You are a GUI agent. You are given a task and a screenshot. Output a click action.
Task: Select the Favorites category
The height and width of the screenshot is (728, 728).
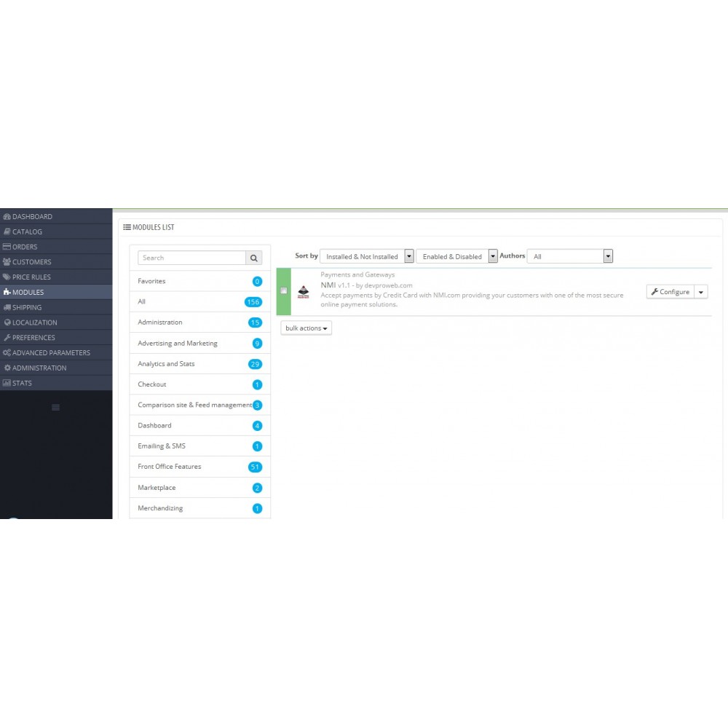[x=200, y=281]
